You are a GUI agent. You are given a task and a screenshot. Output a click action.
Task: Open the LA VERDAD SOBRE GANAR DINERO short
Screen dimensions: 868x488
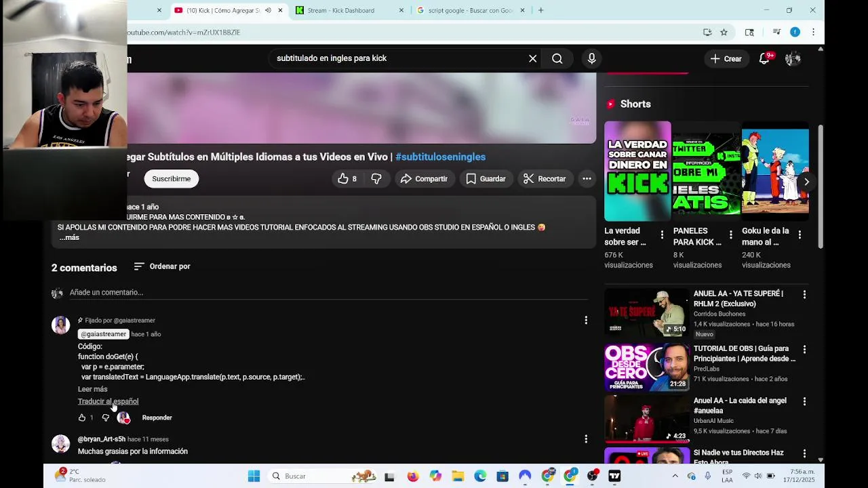coord(637,171)
